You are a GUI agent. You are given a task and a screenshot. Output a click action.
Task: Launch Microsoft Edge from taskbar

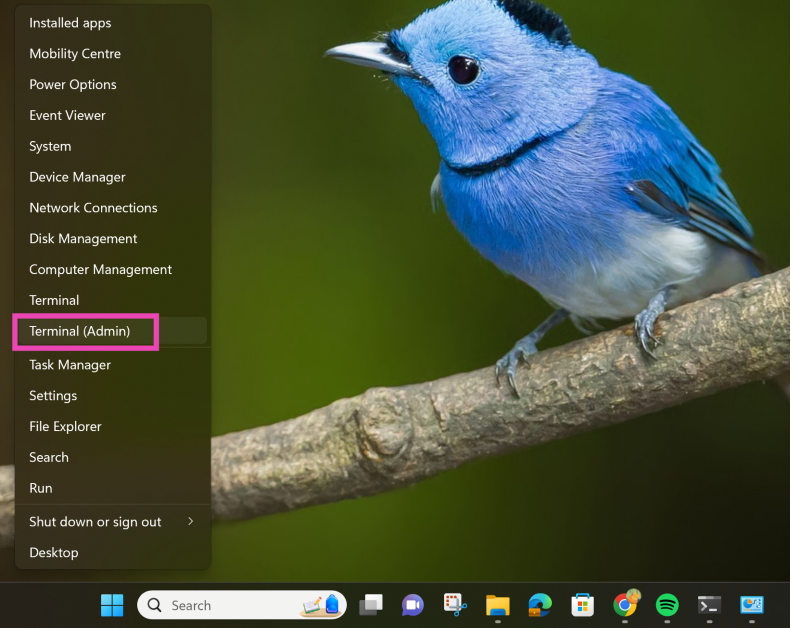tap(540, 605)
